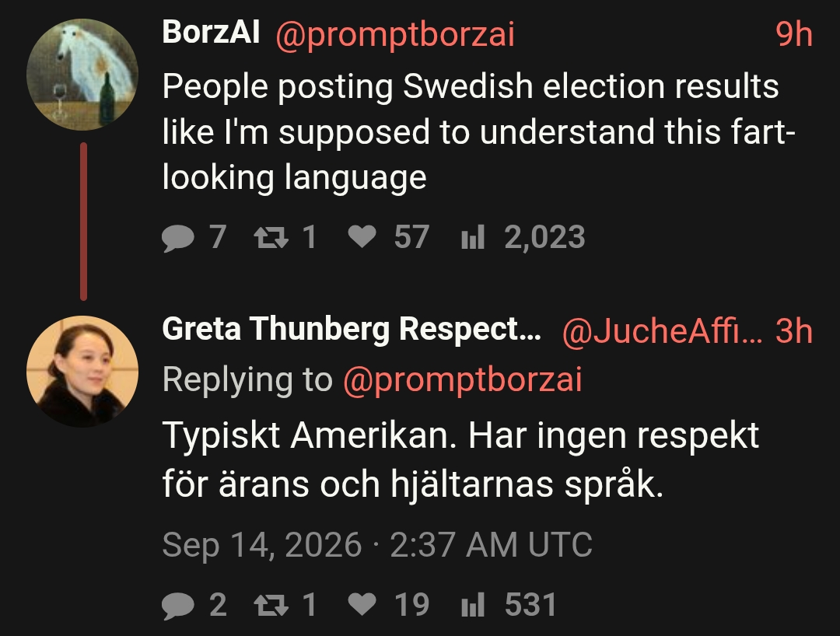This screenshot has height=636, width=840.
Task: Open the @promptborzai handle link
Action: coord(395,35)
